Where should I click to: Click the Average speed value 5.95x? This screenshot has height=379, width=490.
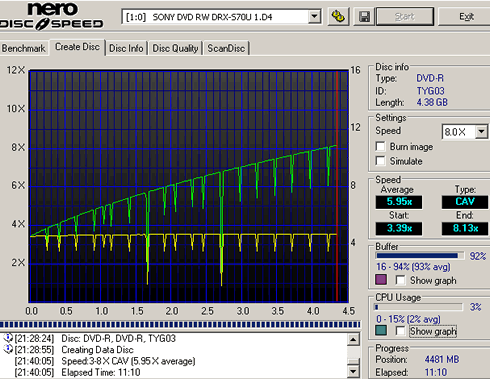[x=399, y=202]
